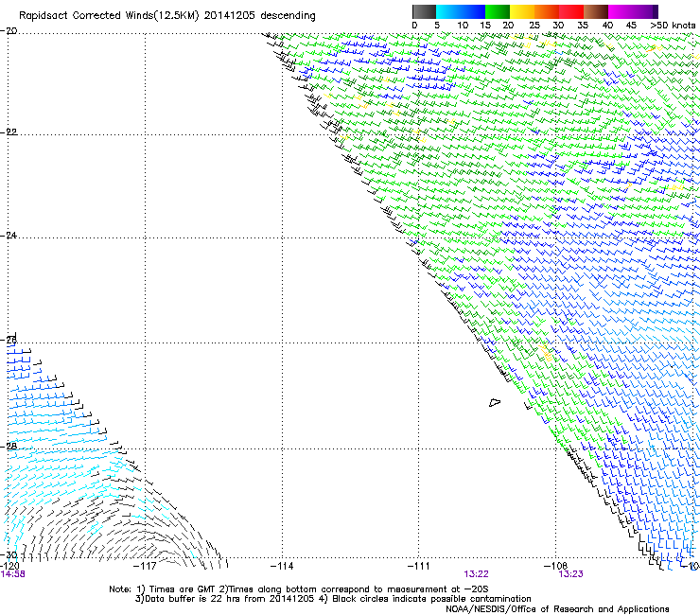Select the brown 35-40 knots legend color
The height and width of the screenshot is (615, 700).
tap(596, 11)
